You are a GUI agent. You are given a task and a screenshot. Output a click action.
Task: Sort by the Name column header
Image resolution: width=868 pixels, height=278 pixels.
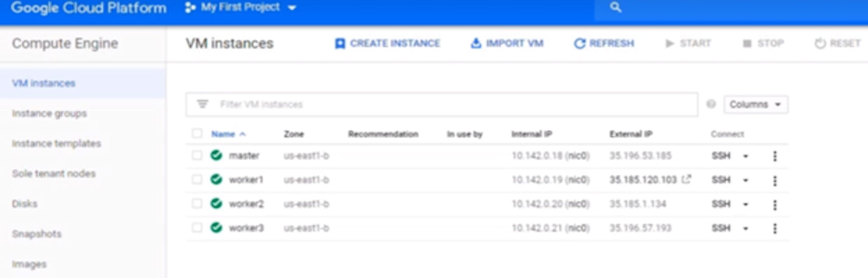223,134
